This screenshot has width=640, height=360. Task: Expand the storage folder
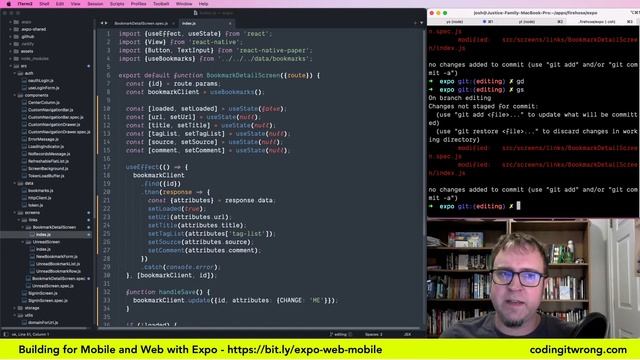point(15,308)
